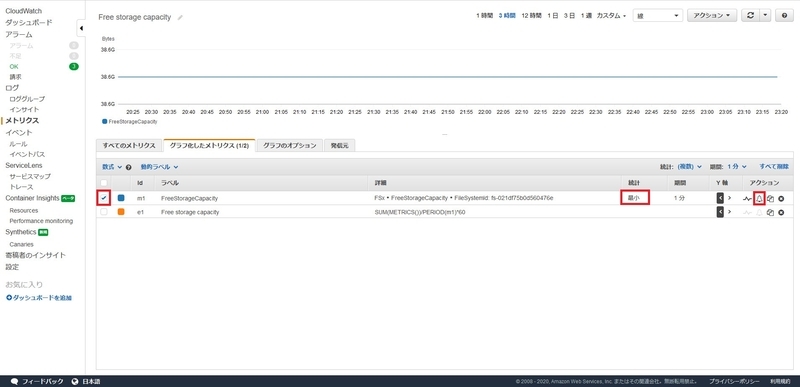Switch to the Graph options tab
Image resolution: width=800 pixels, height=387 pixels.
(x=290, y=145)
